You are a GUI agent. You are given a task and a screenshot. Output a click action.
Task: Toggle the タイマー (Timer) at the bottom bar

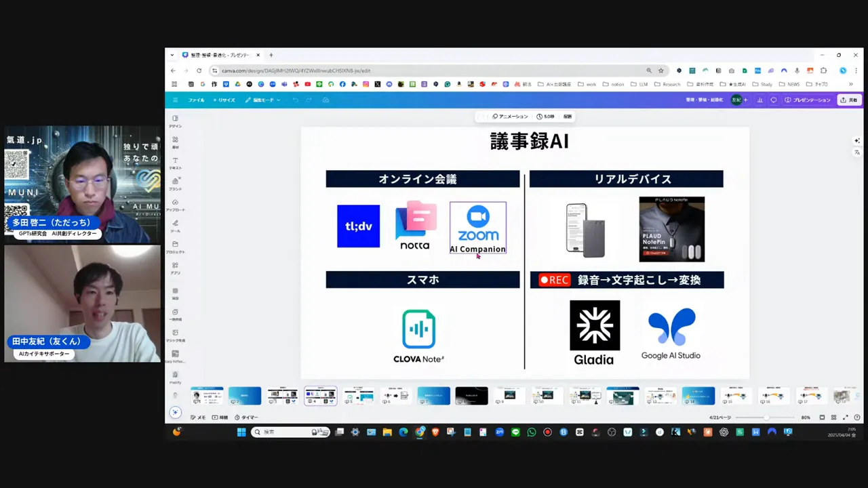[x=246, y=417]
